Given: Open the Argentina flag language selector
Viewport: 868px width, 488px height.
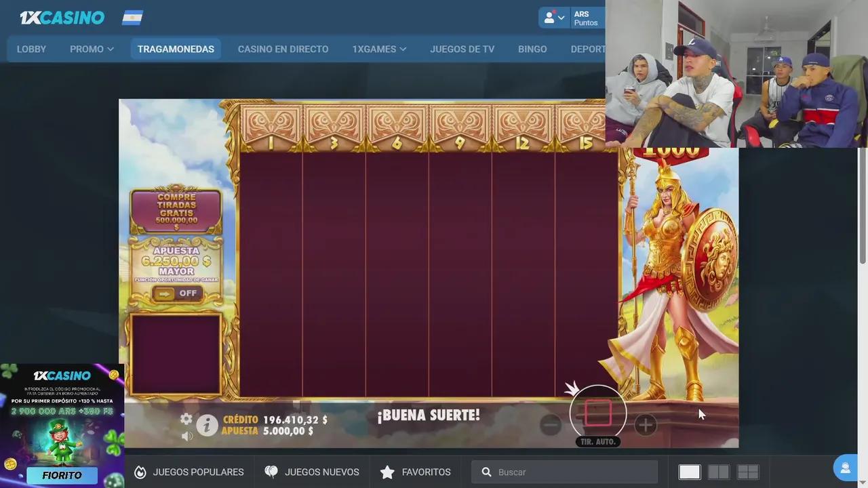Looking at the screenshot, I should pyautogui.click(x=132, y=18).
